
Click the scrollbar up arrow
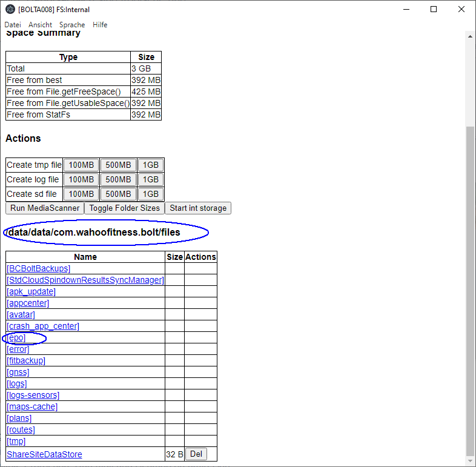point(470,36)
